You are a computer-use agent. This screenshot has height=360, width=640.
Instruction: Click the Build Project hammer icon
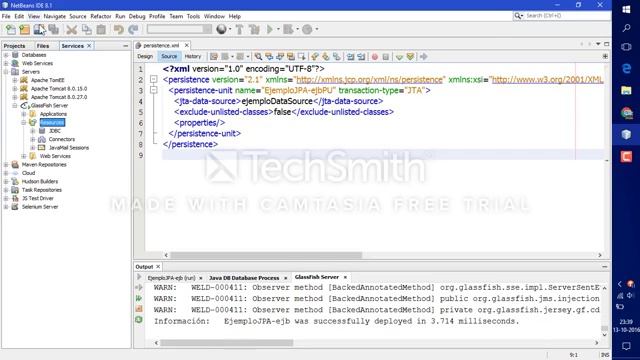pyautogui.click(x=240, y=29)
